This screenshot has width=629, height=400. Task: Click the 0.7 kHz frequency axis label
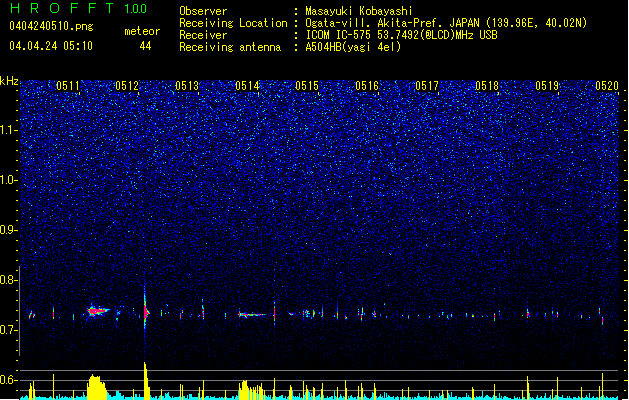[9, 330]
